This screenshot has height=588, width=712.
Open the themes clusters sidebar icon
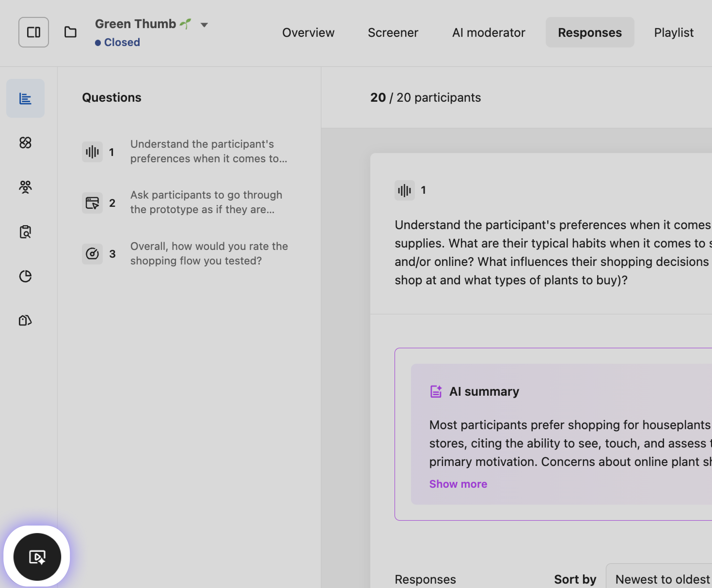[x=25, y=143]
